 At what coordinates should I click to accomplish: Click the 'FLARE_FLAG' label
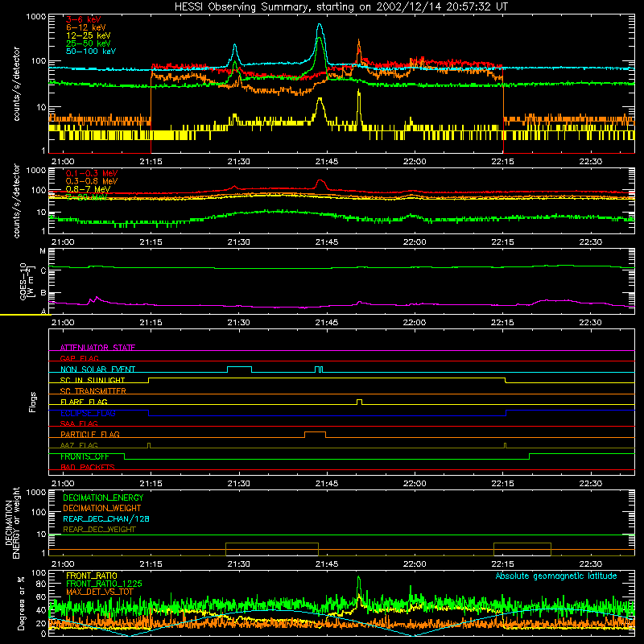(x=84, y=402)
